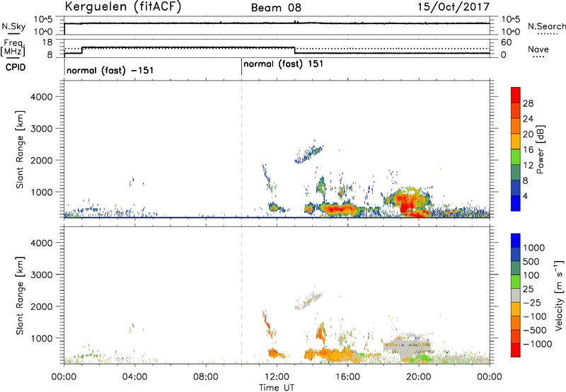566x392 pixels.
Task: Click the '4' tick on Power scale
Action: (525, 196)
